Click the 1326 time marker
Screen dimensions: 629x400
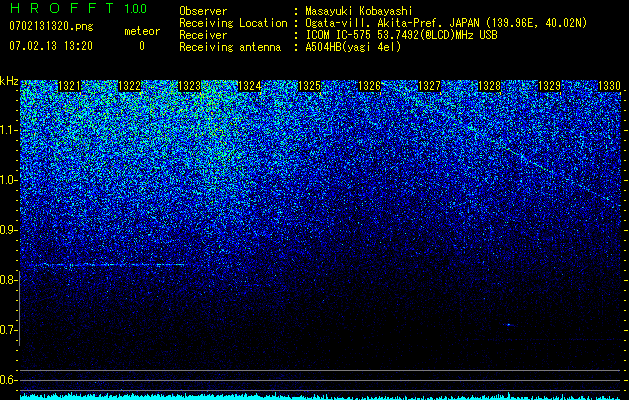369,86
